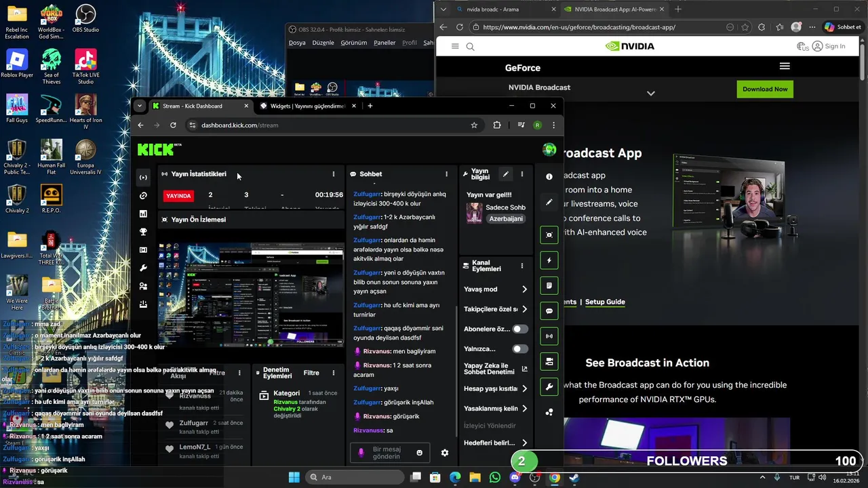Open Windows Start button on taskbar

click(x=294, y=477)
